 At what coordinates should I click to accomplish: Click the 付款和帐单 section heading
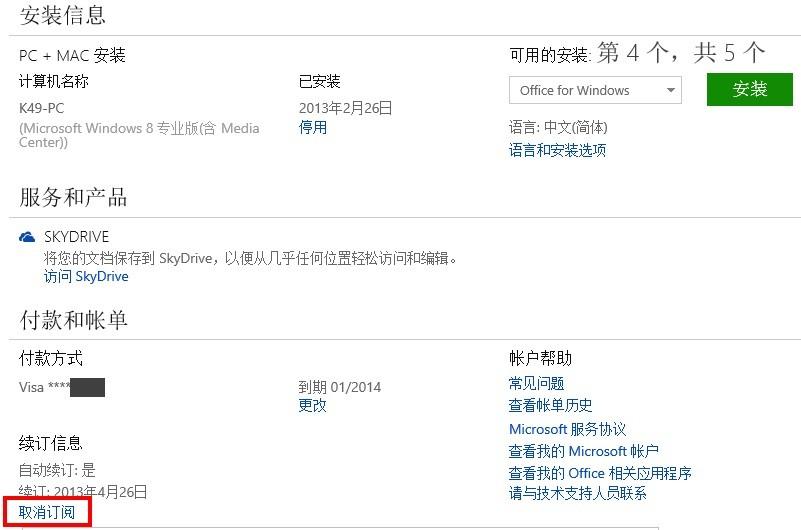pyautogui.click(x=74, y=320)
